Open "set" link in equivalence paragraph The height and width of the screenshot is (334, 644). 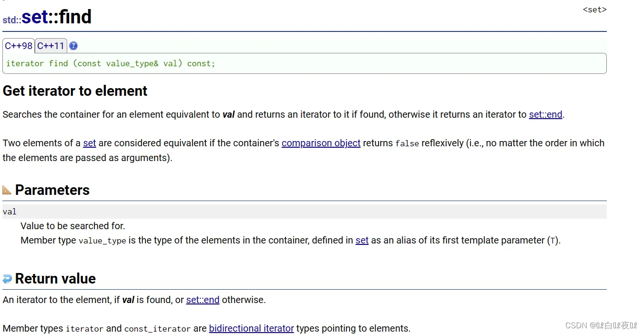click(90, 143)
